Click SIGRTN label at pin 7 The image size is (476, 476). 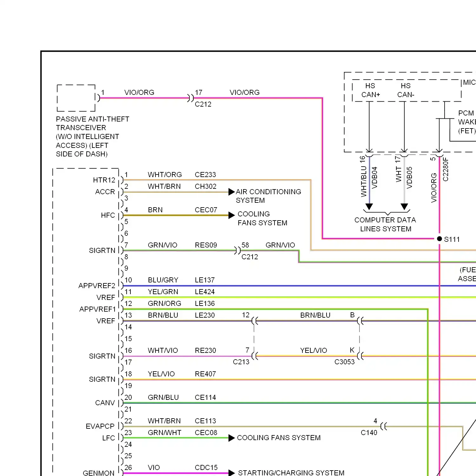click(x=102, y=251)
